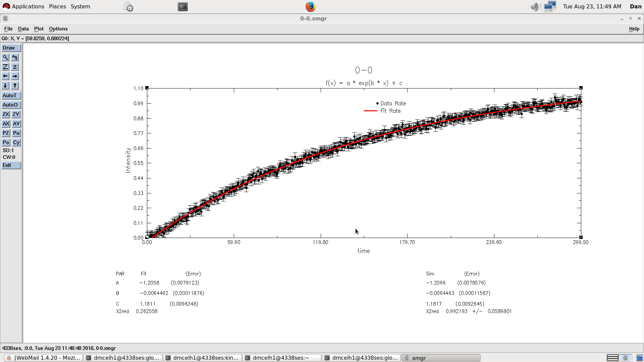Click the AY autoscale y button
Screen dimensions: 644x362
[x=16, y=124]
